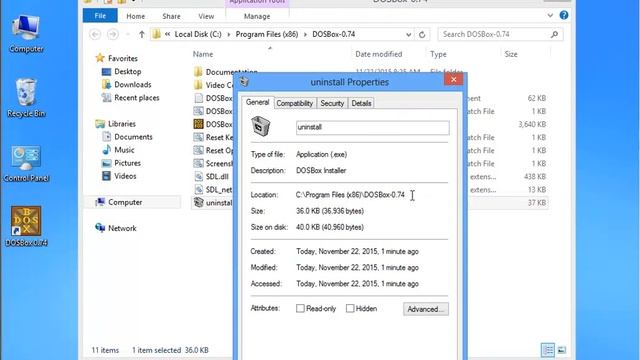Viewport: 640px width, 360px height.
Task: Click the address bar folder icon
Action: pyautogui.click(x=156, y=34)
